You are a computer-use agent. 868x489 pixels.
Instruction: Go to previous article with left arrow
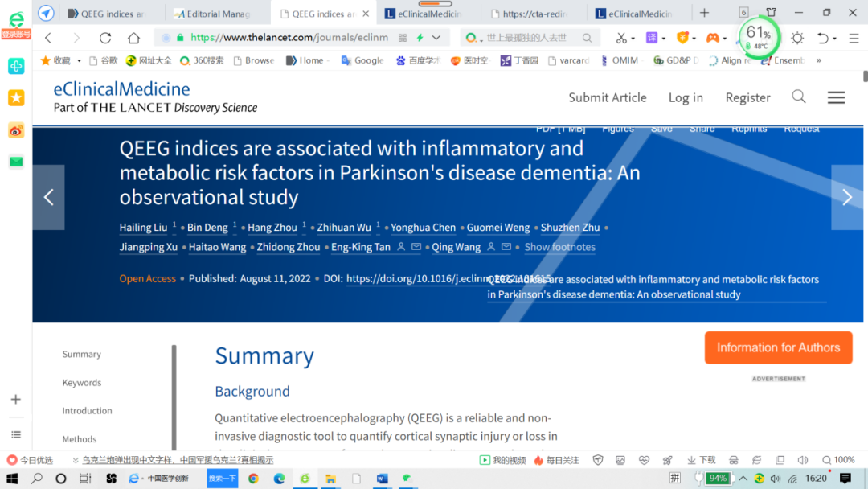pyautogui.click(x=48, y=197)
